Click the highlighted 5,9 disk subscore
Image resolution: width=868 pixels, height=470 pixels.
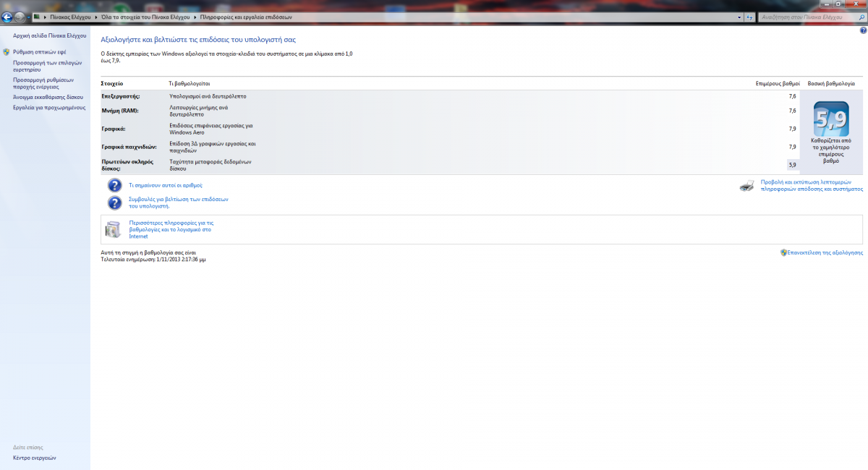[x=793, y=165]
